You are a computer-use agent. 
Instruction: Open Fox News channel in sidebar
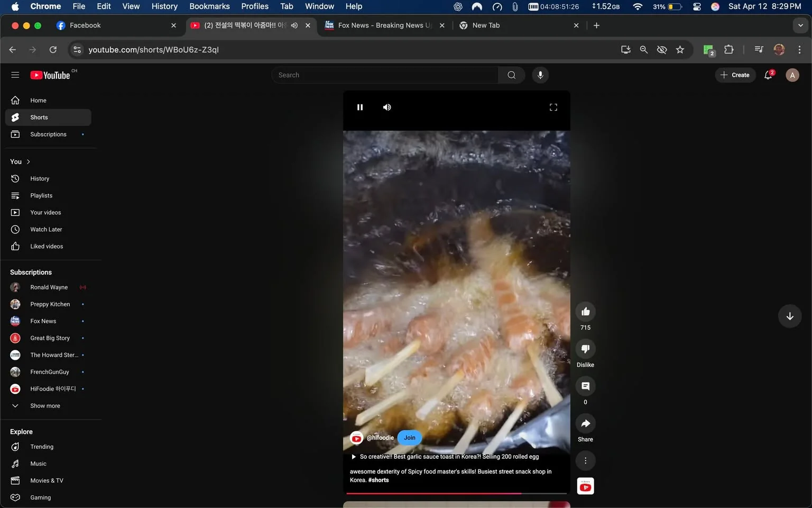pos(48,321)
